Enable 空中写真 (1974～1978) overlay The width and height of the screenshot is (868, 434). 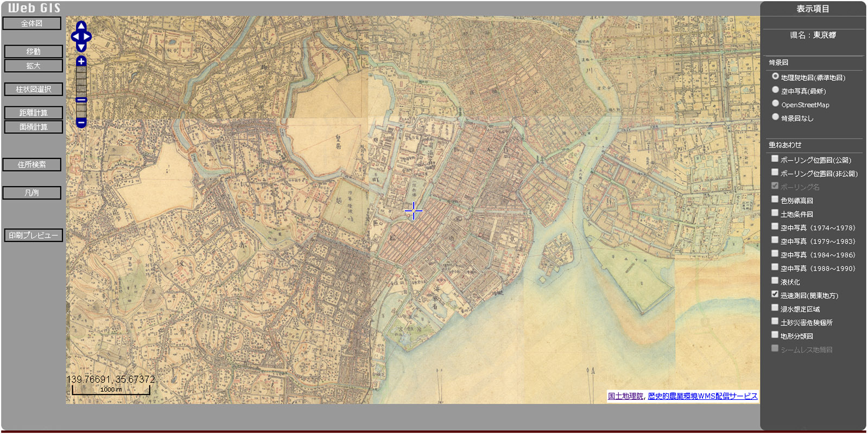point(775,227)
